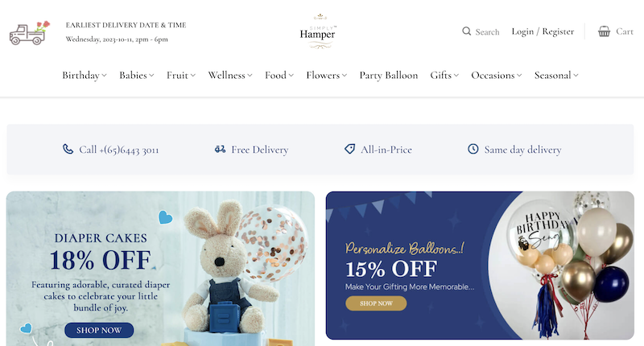The image size is (644, 346).
Task: Click the scooter Free Delivery icon
Action: click(220, 150)
